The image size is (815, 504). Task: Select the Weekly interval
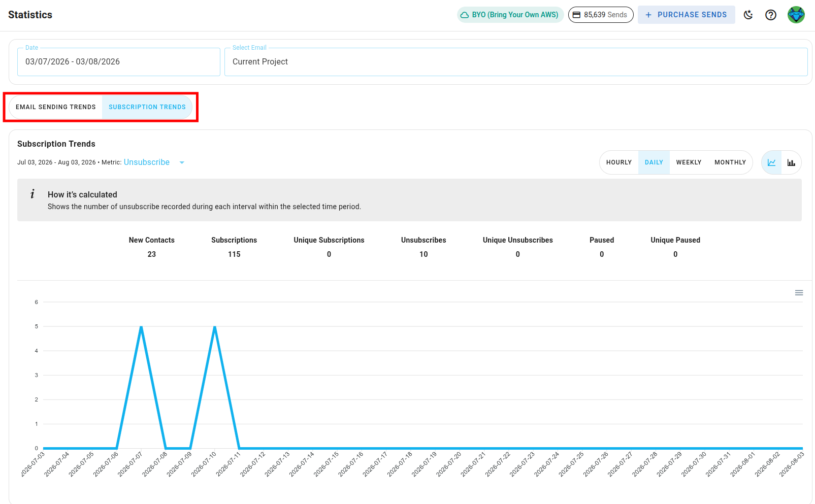689,162
